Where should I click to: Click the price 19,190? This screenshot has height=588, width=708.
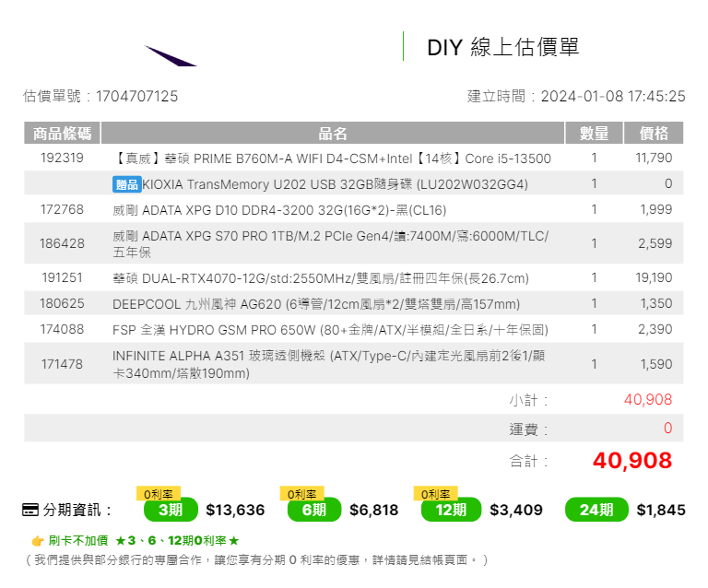pyautogui.click(x=654, y=277)
